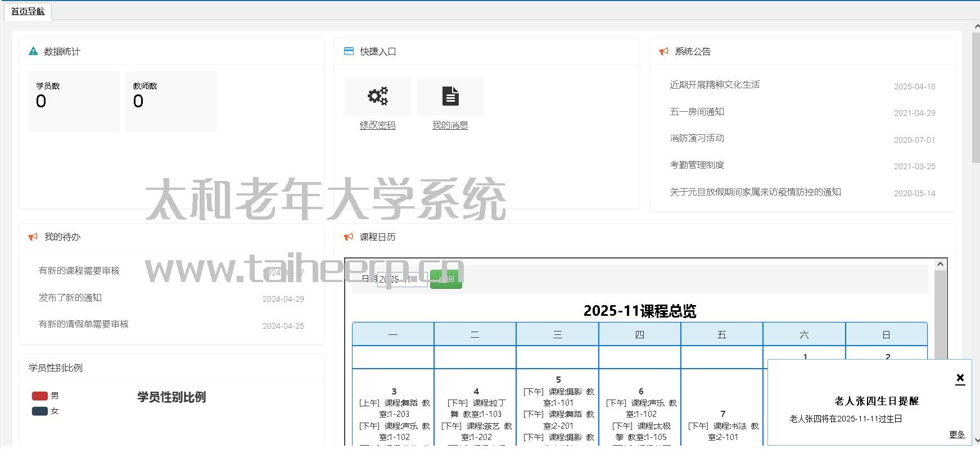Click the gears icon for password change
Viewport: 980px width, 449px height.
377,96
